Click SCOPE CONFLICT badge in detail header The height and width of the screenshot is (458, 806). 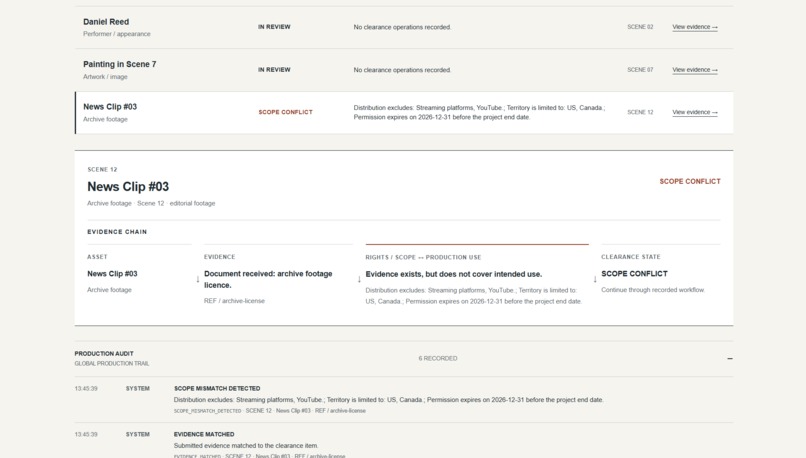coord(690,181)
